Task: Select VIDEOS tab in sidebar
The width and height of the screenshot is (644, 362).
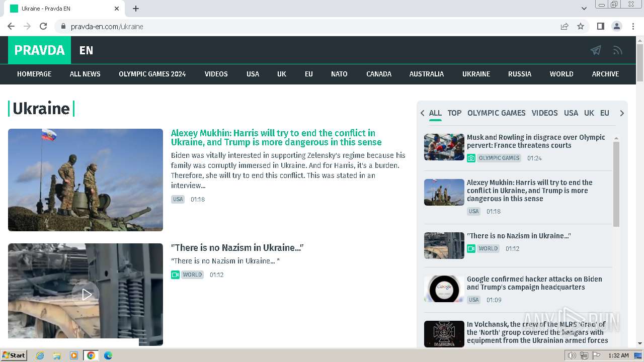Action: [x=545, y=113]
